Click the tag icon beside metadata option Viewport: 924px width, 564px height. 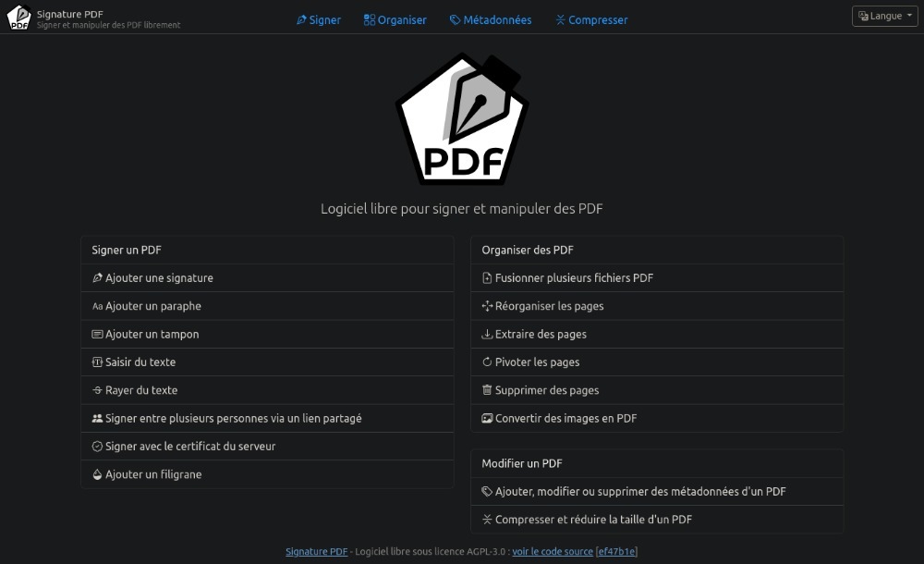[487, 492]
